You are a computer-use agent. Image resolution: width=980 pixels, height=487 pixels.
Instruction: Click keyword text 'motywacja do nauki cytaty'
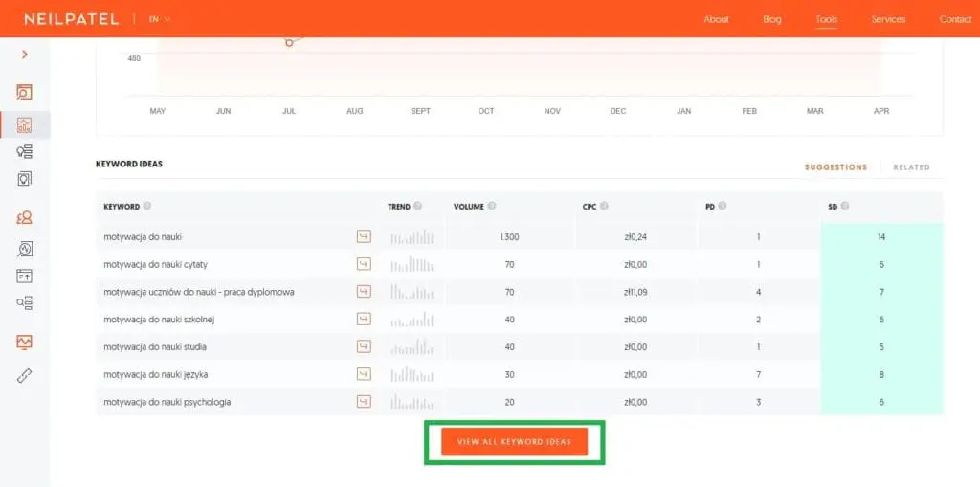tap(156, 264)
